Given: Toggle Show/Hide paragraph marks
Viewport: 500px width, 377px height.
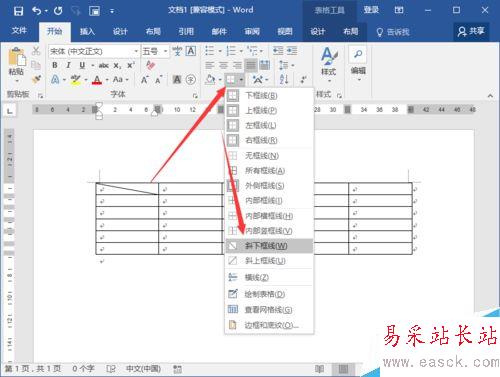Looking at the screenshot, I should coord(304,80).
